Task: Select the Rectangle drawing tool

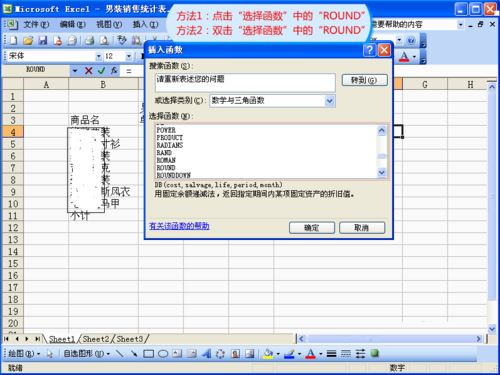Action: pyautogui.click(x=148, y=354)
